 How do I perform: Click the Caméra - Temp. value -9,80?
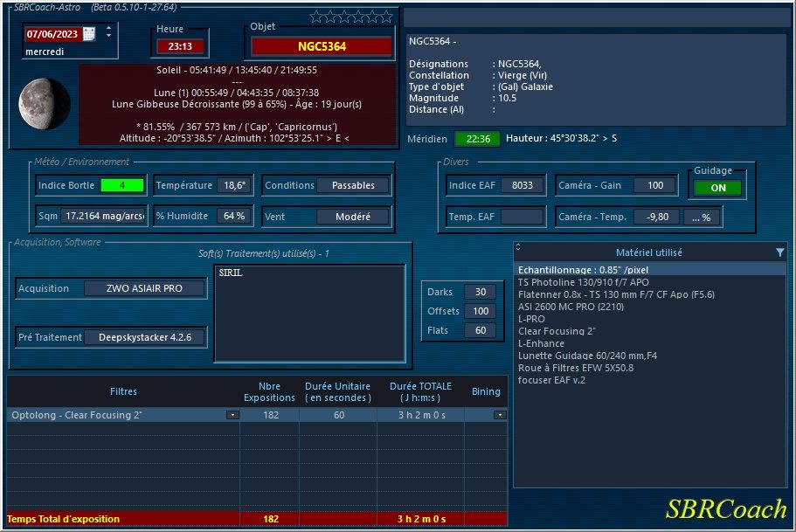[x=657, y=217]
